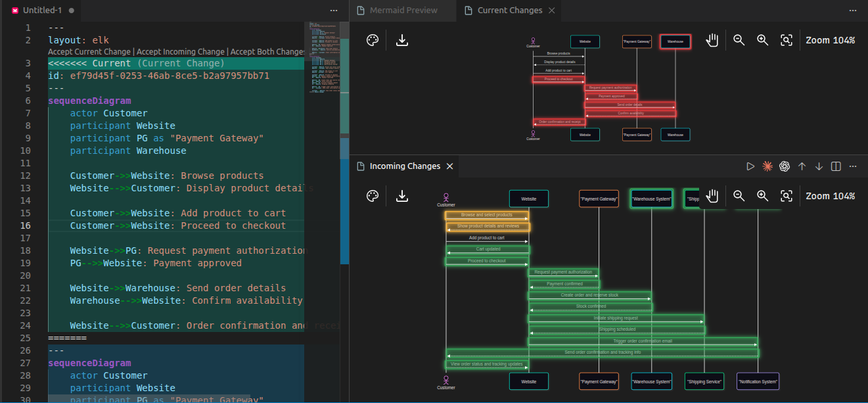Download the Current Changes diagram

point(401,40)
